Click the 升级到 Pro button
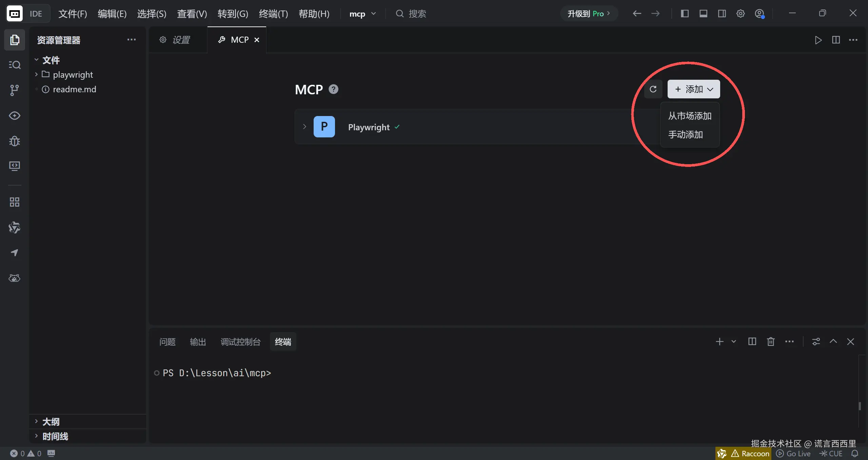Viewport: 868px width, 460px height. pyautogui.click(x=589, y=14)
